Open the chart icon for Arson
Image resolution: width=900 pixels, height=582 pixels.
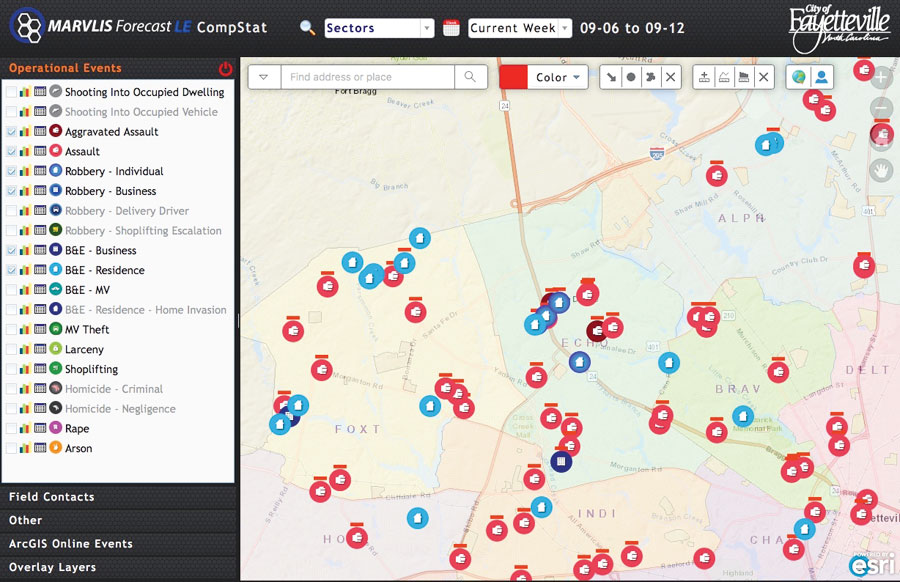tap(25, 448)
